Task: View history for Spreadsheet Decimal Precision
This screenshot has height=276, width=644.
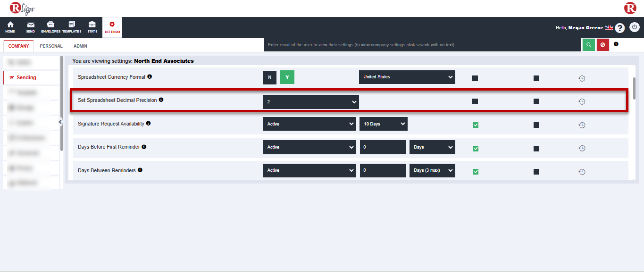Action: pyautogui.click(x=582, y=101)
